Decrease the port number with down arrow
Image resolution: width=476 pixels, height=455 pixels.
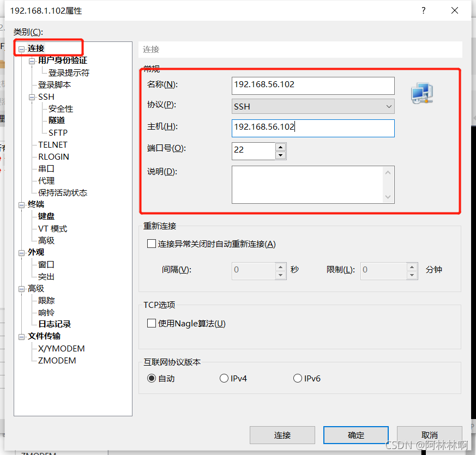281,155
